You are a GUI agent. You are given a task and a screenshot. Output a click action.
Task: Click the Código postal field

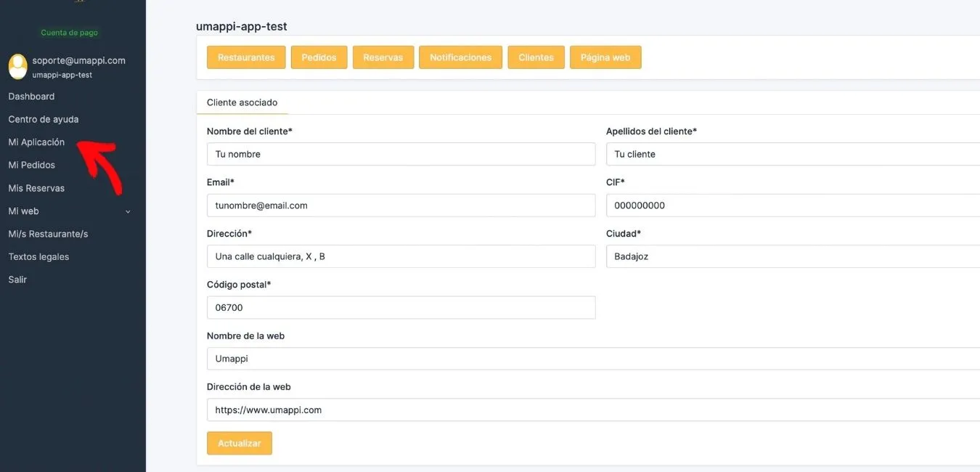click(401, 307)
